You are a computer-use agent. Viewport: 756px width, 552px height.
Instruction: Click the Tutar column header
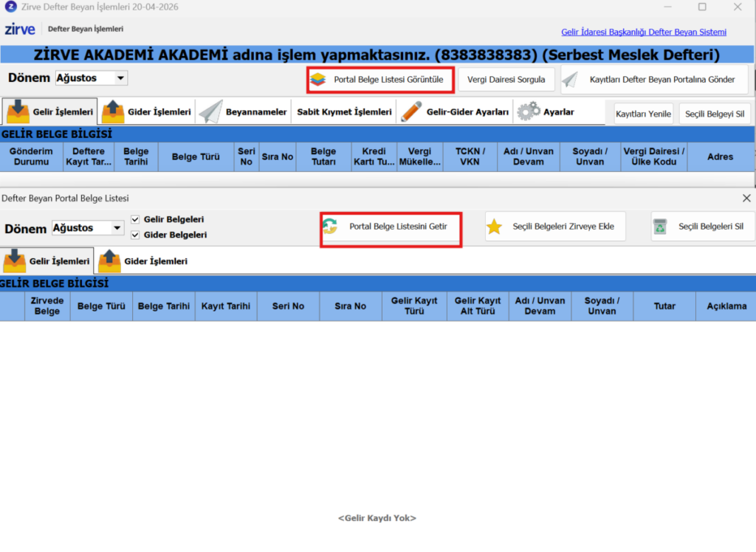click(664, 306)
